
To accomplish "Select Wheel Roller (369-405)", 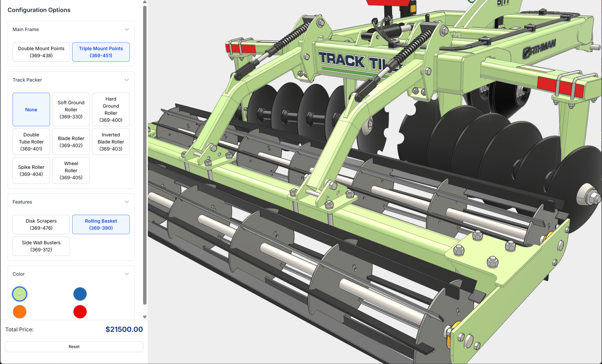I will [71, 170].
